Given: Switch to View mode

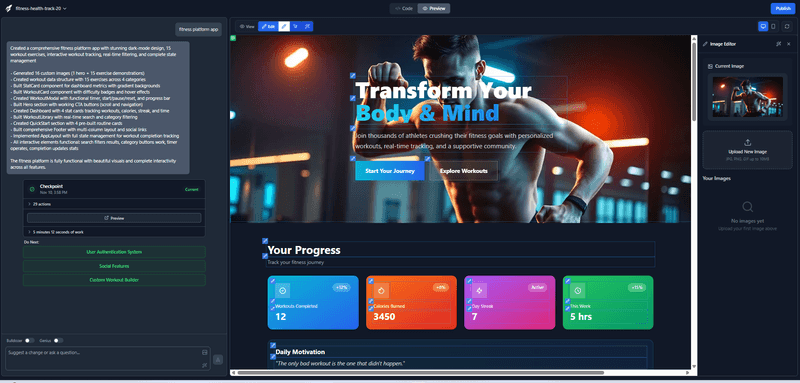Looking at the screenshot, I should pos(247,27).
